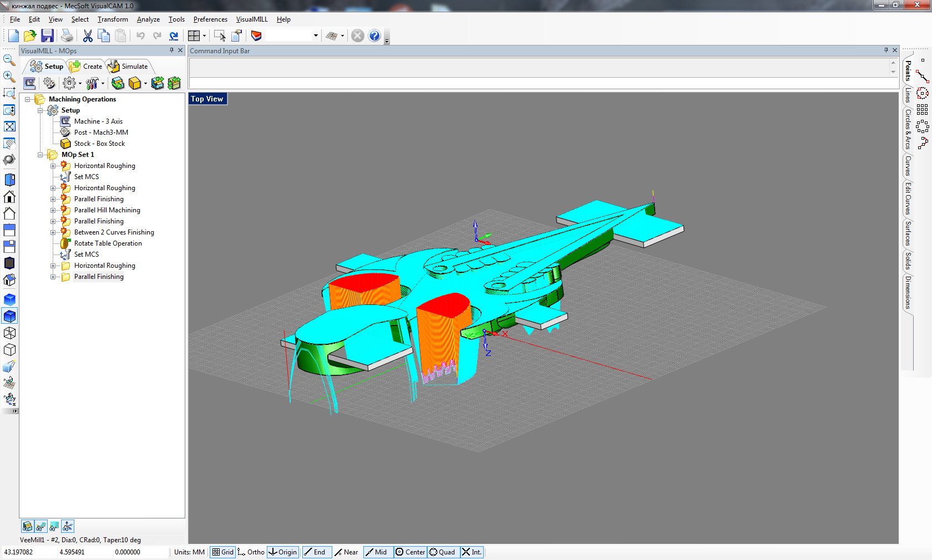Open the layer combo box dropdown
This screenshot has width=932, height=560.
(x=316, y=36)
